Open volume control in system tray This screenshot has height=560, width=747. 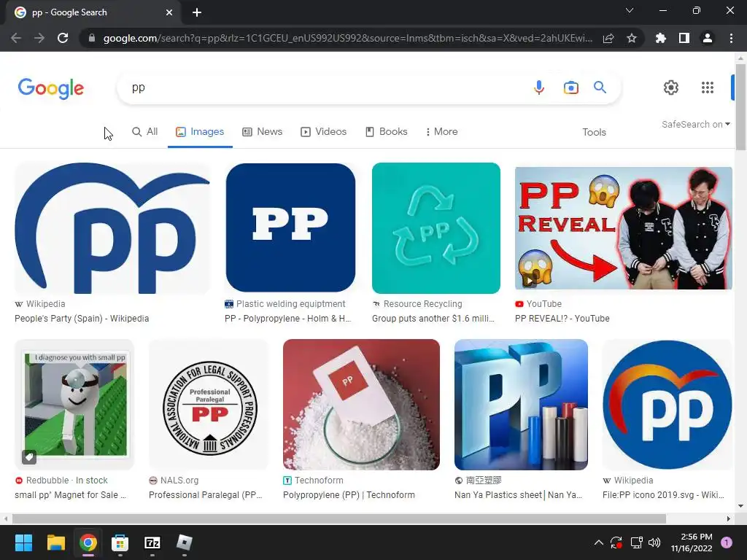(654, 542)
